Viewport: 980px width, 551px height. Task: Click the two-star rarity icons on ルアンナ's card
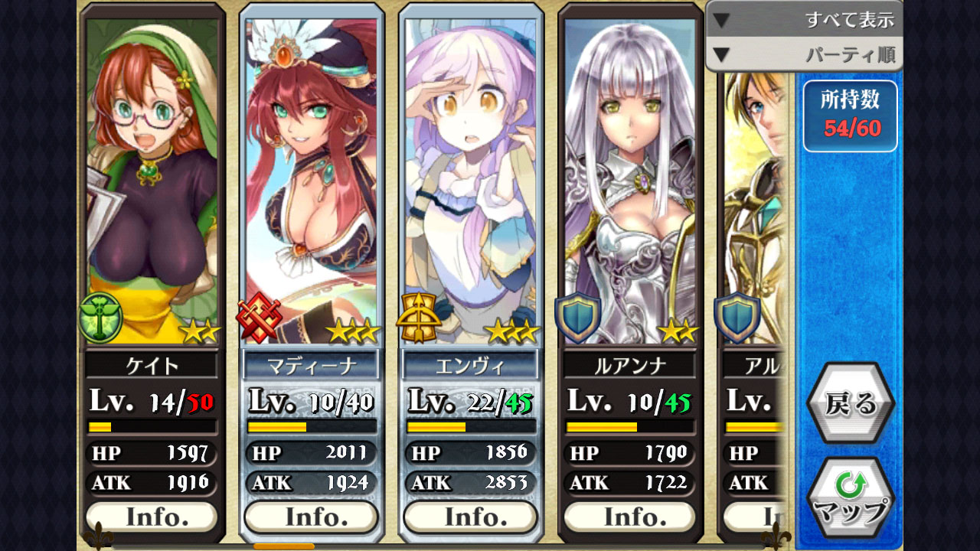click(x=678, y=331)
